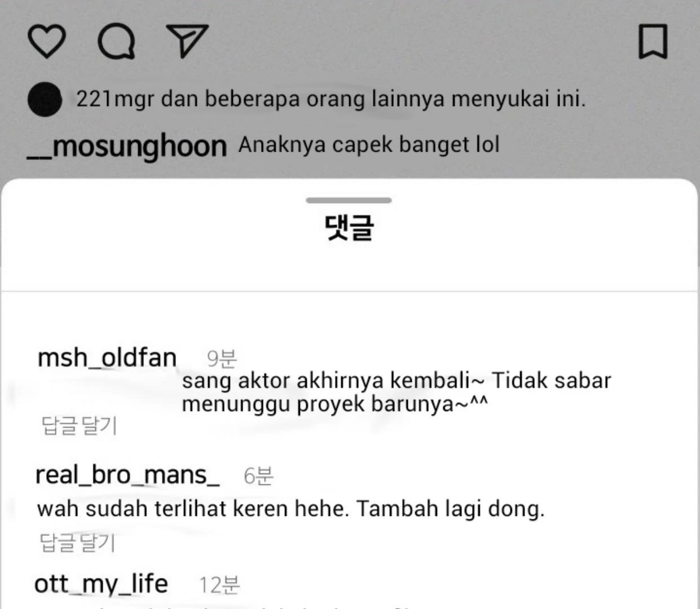700x609 pixels.
Task: Open the 221mgr profile link
Action: click(x=115, y=99)
